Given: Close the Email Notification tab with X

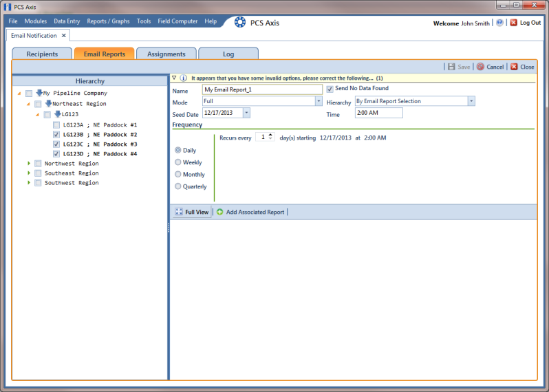Looking at the screenshot, I should (64, 35).
